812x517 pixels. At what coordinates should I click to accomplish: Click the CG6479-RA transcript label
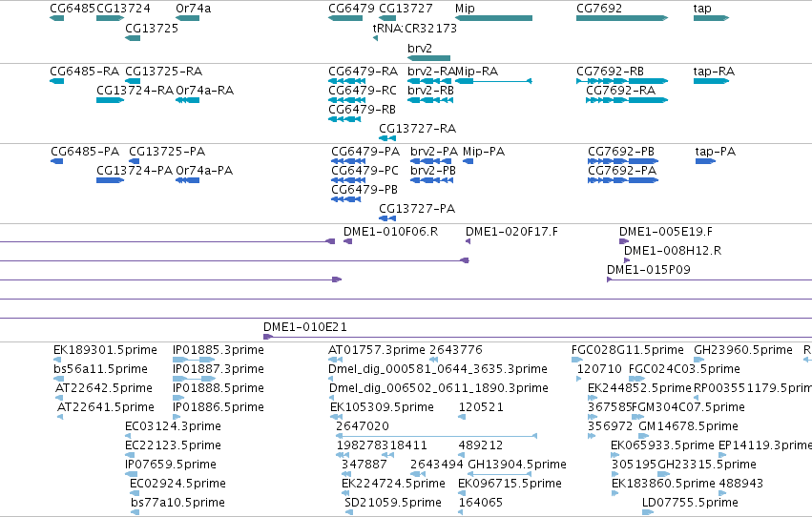[363, 72]
